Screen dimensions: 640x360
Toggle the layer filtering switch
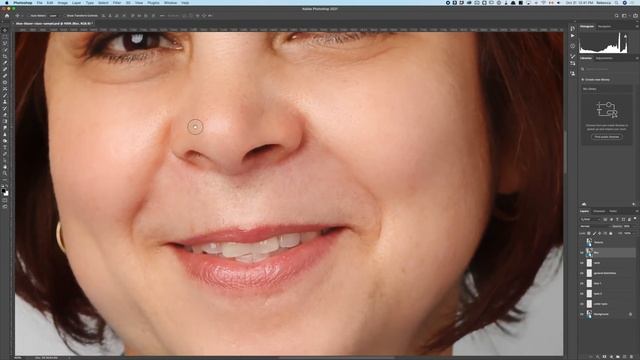(x=635, y=218)
